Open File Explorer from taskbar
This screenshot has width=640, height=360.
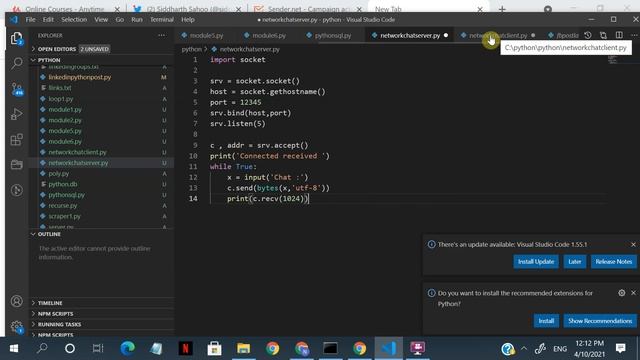point(243,349)
